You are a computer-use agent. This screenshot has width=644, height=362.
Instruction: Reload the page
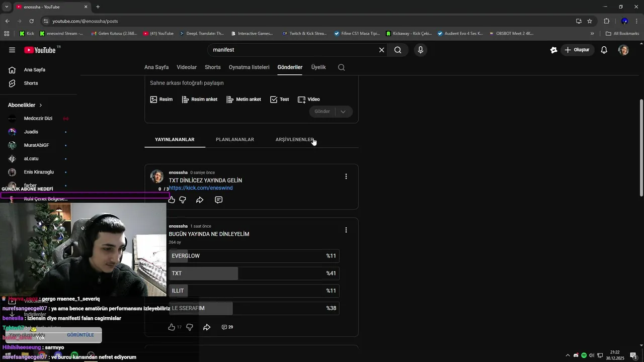(x=31, y=21)
